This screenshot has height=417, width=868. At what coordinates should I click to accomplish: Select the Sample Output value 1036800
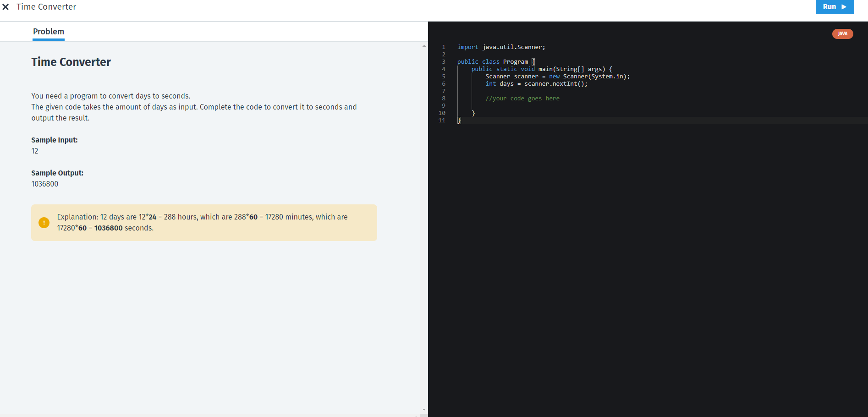point(44,184)
